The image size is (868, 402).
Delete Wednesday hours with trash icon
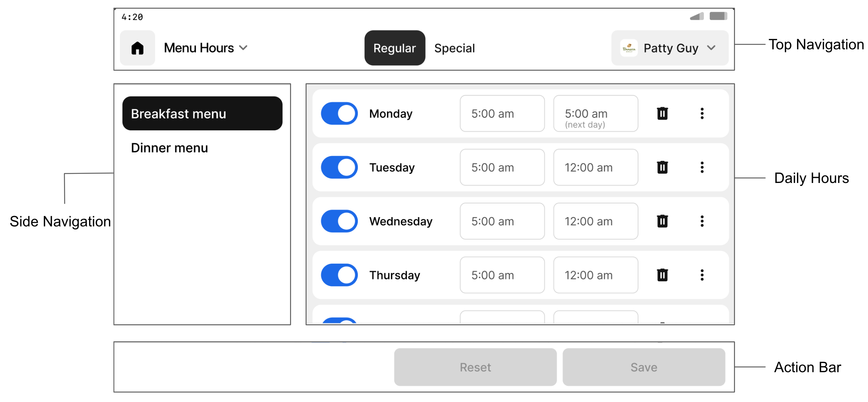[662, 221]
